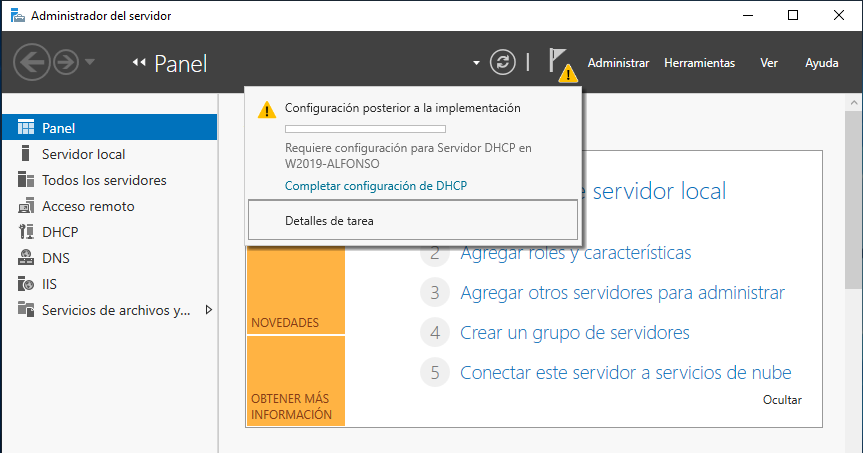Screen dimensions: 863x453
Task: Open the Herramientas menu
Action: (699, 63)
